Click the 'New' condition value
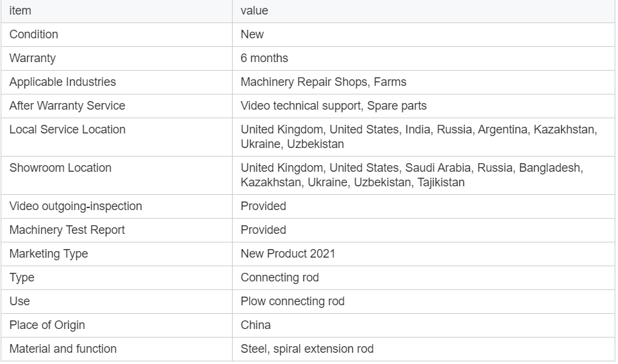 (x=252, y=34)
